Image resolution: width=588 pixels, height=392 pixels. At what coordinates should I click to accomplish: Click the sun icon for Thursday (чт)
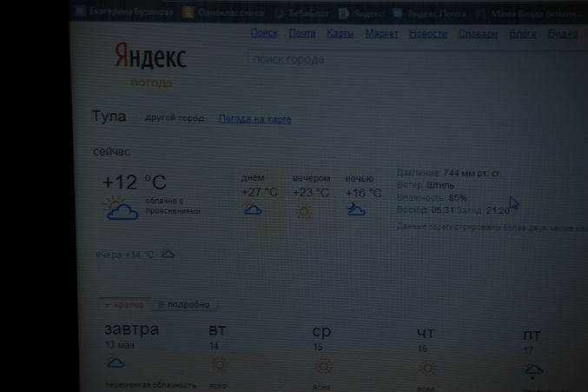pyautogui.click(x=426, y=369)
